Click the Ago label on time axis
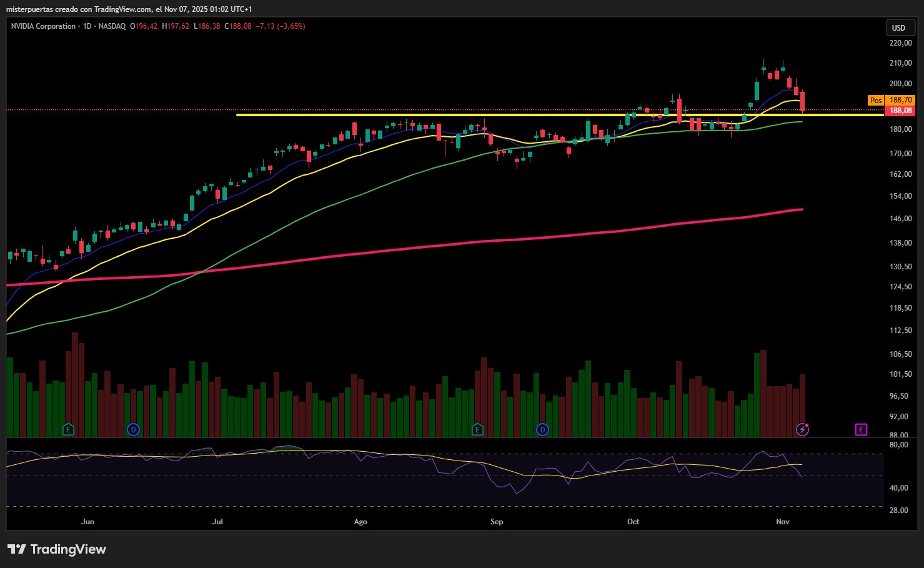The image size is (924, 568). (360, 522)
